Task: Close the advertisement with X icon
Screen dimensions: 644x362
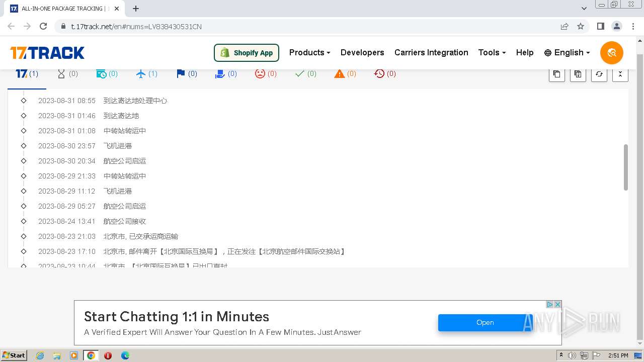Action: (x=557, y=304)
